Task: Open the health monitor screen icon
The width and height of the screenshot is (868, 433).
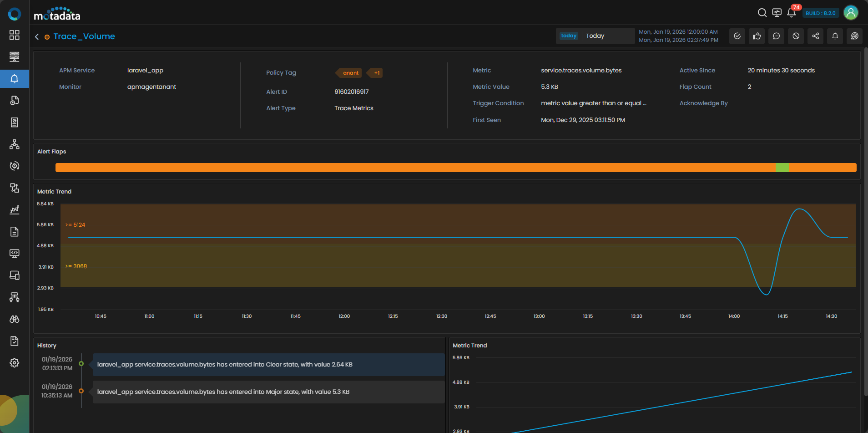Action: click(x=777, y=13)
